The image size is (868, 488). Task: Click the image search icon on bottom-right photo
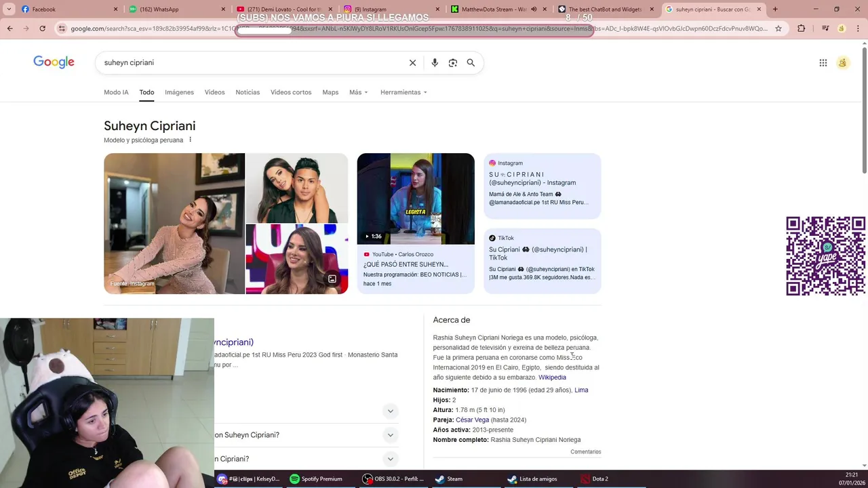[x=332, y=279]
